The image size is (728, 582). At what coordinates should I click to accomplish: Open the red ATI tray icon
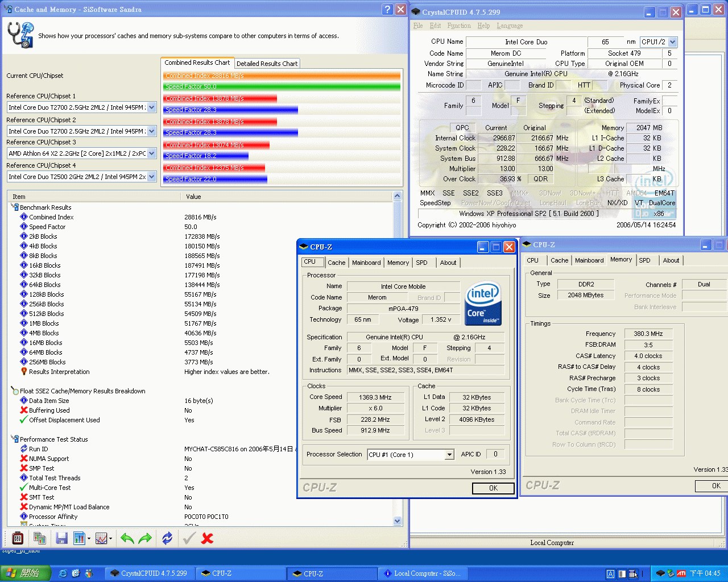pyautogui.click(x=681, y=573)
